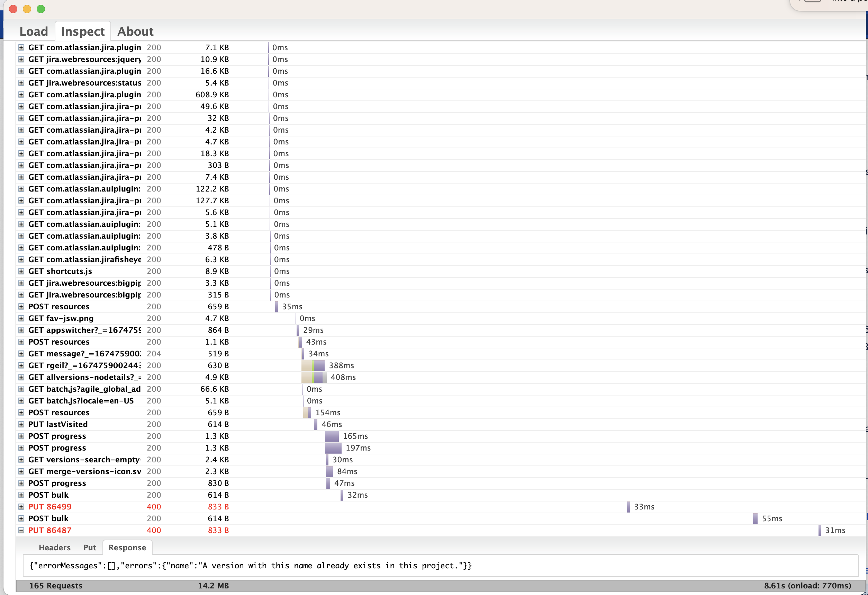Collapse the PUT 86487 request details

21,530
